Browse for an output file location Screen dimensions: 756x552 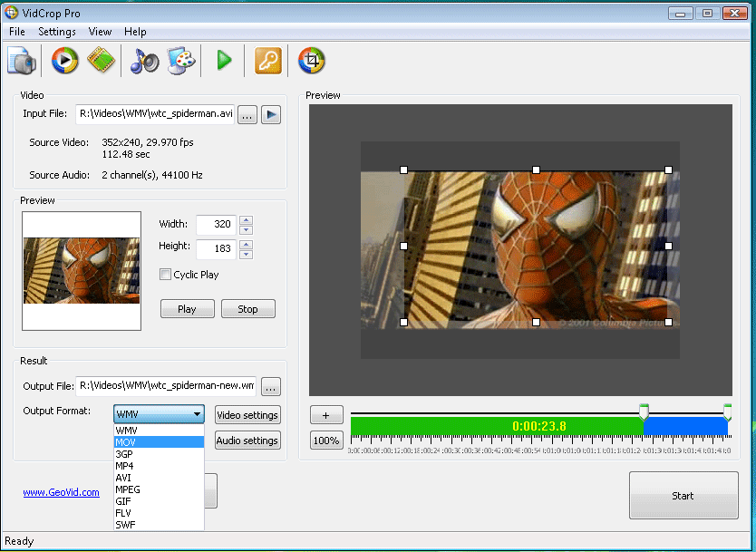(x=270, y=387)
